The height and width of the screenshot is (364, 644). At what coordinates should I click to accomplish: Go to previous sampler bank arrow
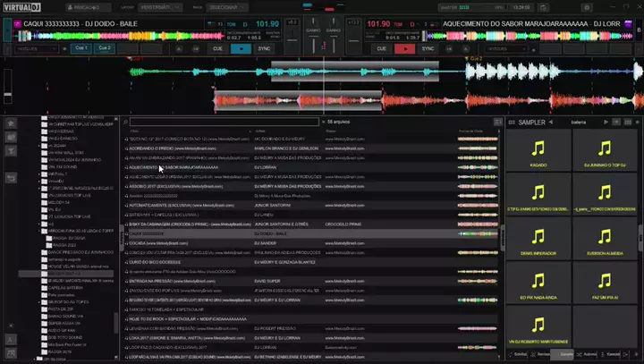pyautogui.click(x=551, y=122)
